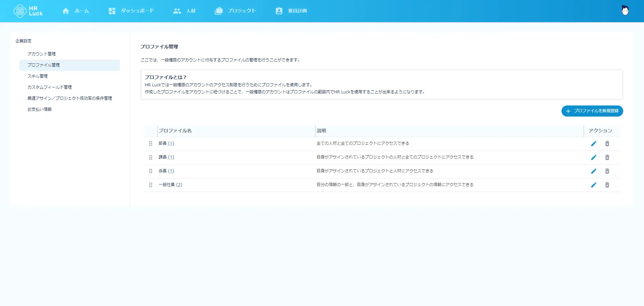644x306 pixels.
Task: Select お支払い情報 in the sidebar
Action: click(x=40, y=110)
